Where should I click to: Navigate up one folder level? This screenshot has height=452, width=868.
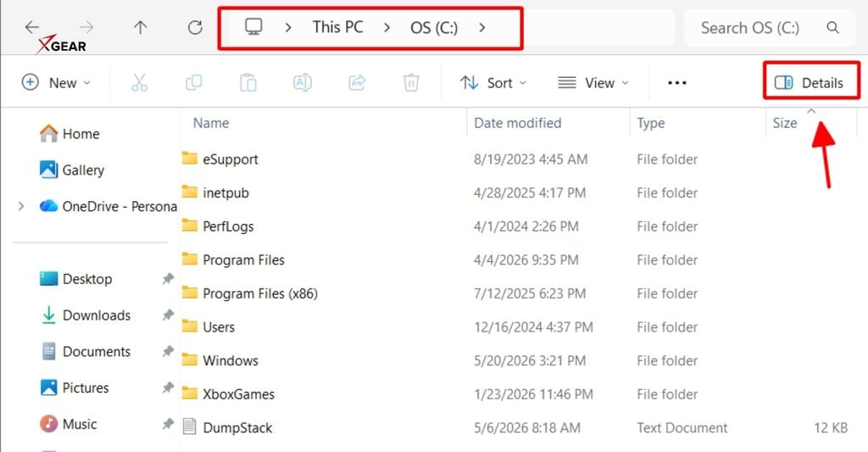click(x=141, y=27)
